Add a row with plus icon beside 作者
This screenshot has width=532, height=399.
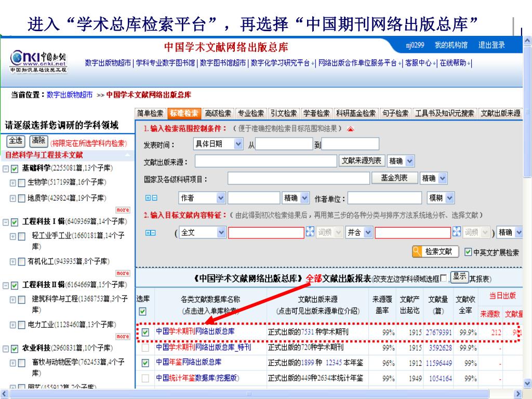(x=148, y=198)
